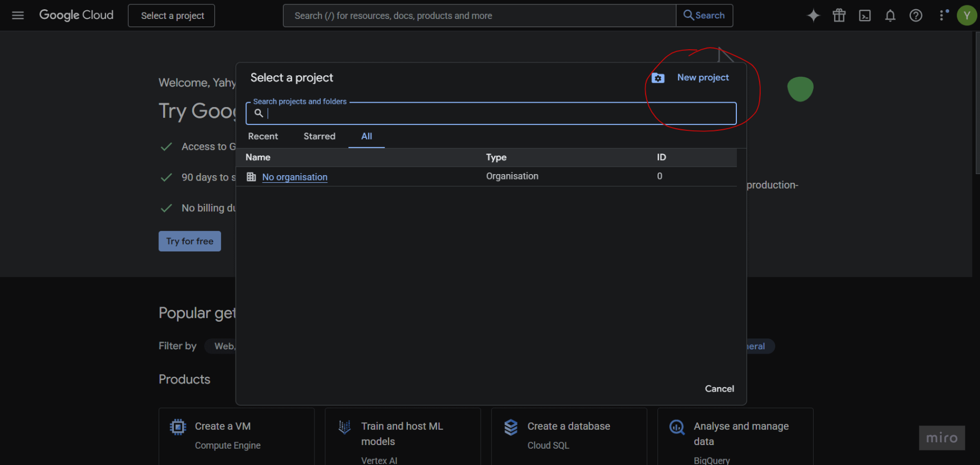Switch to the Recent tab
The height and width of the screenshot is (465, 980).
coord(263,136)
